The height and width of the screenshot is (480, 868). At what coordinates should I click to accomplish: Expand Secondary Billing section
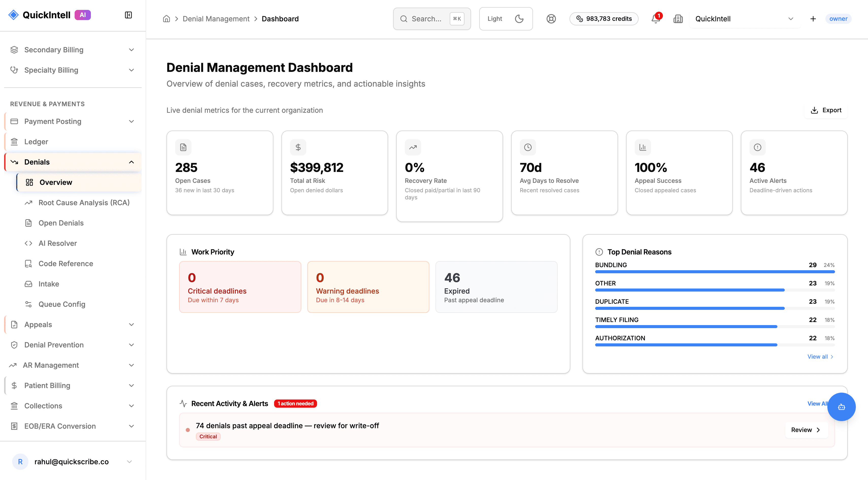(x=131, y=50)
